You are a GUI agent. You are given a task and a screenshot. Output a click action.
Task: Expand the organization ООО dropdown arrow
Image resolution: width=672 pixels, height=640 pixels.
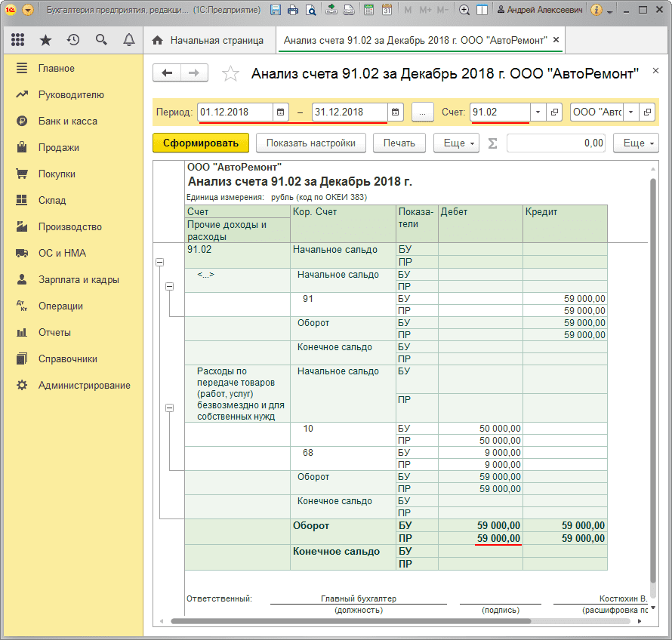point(631,112)
